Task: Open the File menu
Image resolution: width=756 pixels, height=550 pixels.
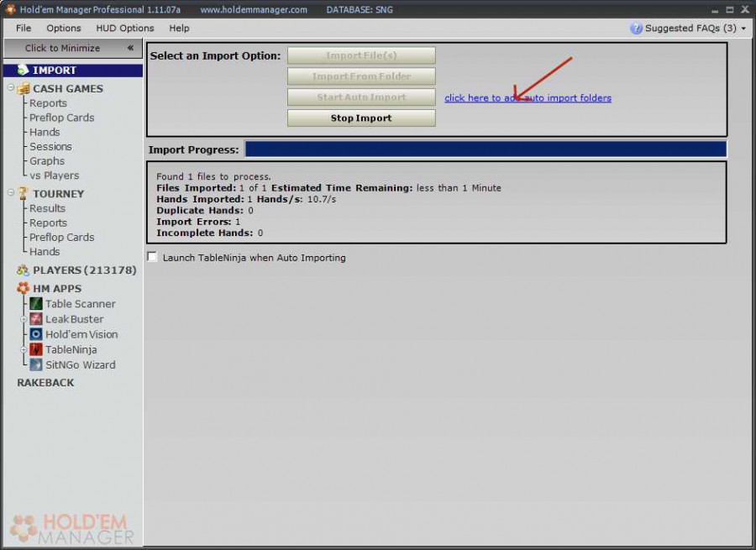Action: pos(24,28)
